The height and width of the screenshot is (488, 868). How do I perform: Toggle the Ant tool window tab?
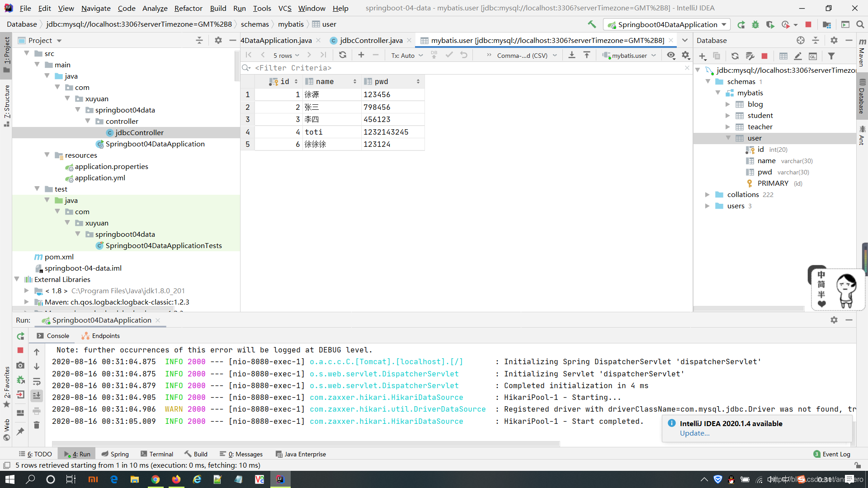(x=862, y=136)
